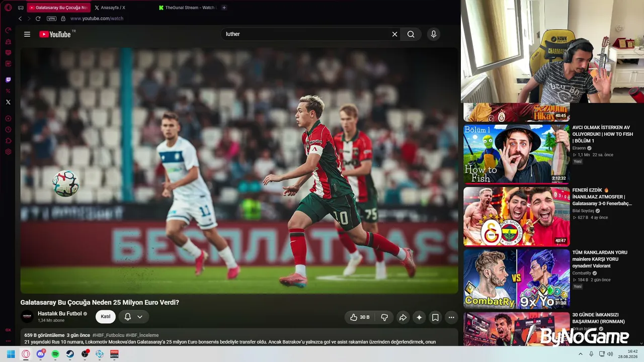The image size is (644, 362).
Task: Open the Opera GX main menu logo
Action: coord(8,8)
